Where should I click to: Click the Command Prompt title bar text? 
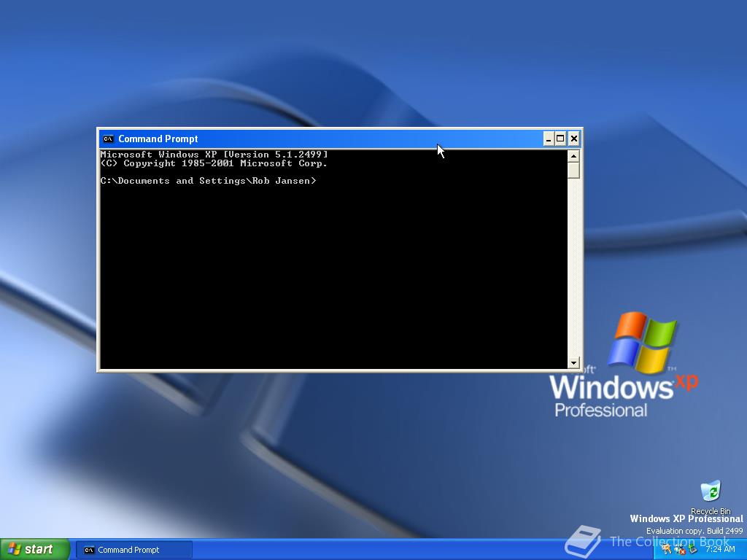point(158,139)
